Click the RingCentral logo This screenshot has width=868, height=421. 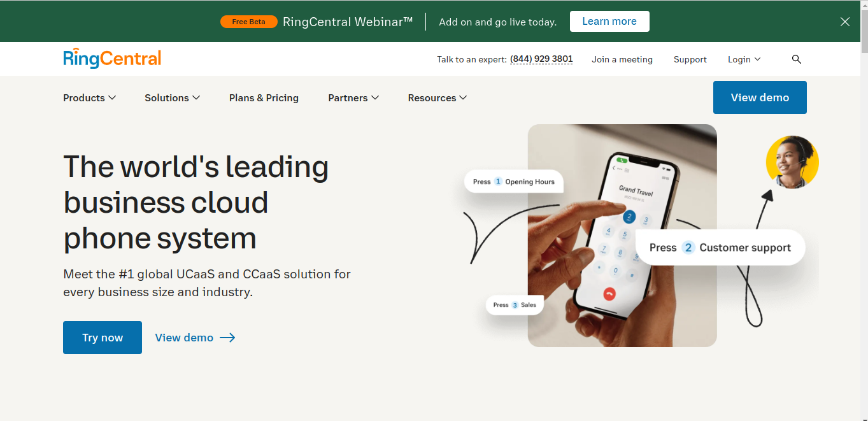[x=112, y=58]
